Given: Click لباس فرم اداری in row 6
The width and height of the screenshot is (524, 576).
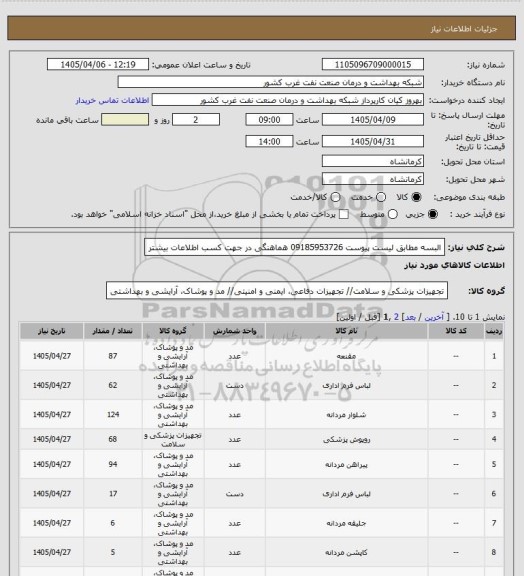Looking at the screenshot, I should click(346, 494).
